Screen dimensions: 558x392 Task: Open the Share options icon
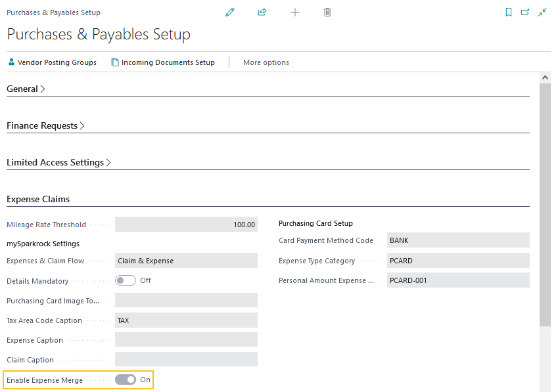[x=262, y=12]
